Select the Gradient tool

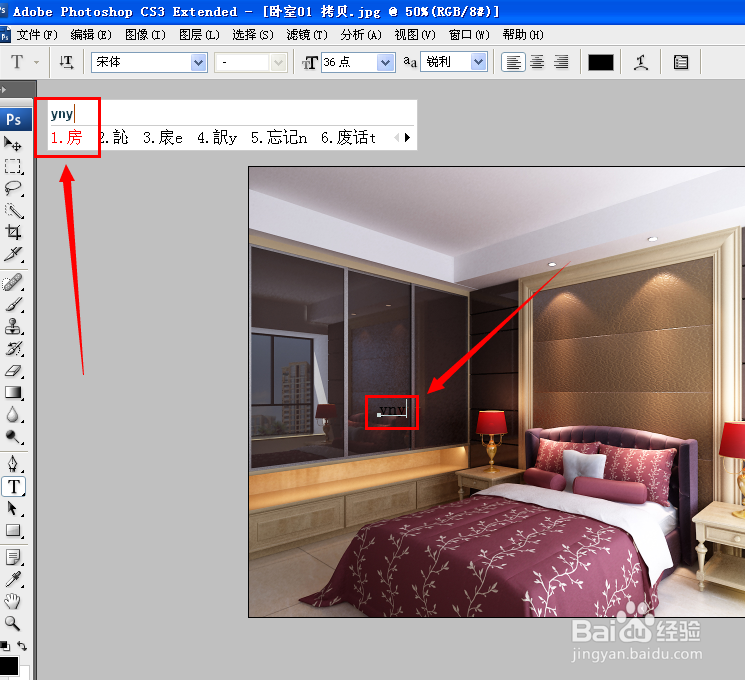coord(13,393)
